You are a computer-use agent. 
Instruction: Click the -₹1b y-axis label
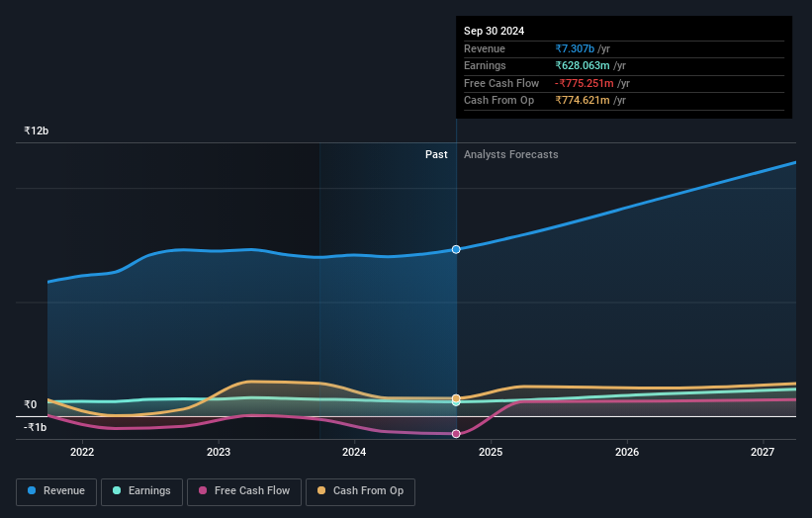tap(36, 427)
